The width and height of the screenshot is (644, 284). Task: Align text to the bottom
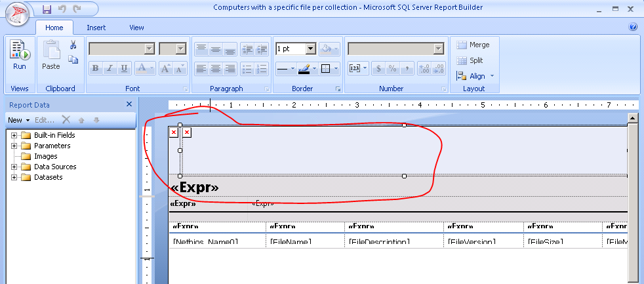(230, 49)
